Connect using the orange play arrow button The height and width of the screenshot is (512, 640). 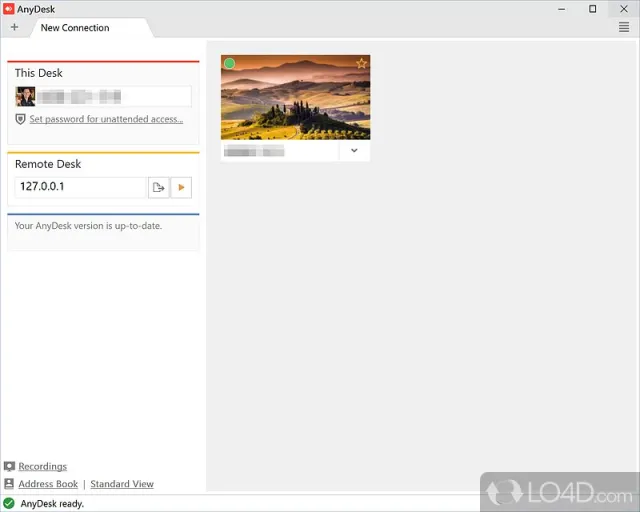coord(181,187)
